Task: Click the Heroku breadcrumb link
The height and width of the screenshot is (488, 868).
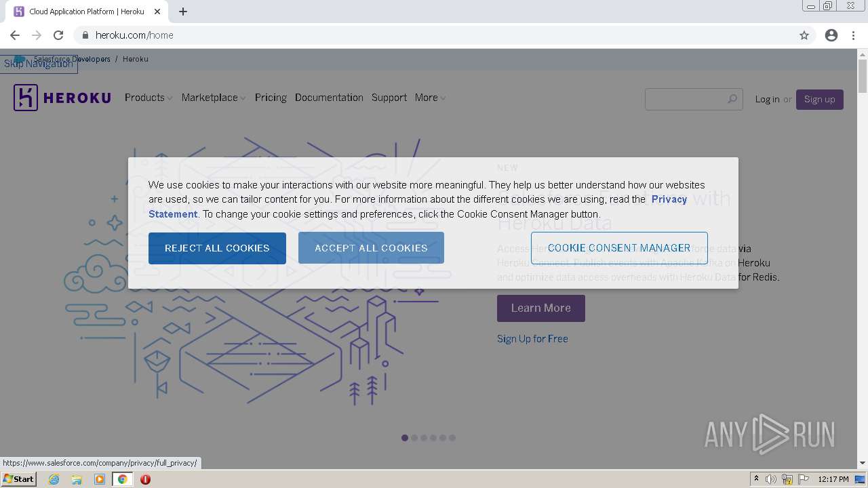Action: (136, 59)
